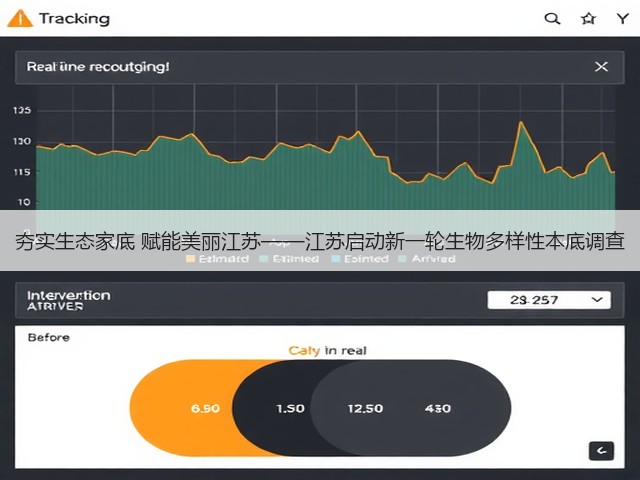Click the star favorite icon
Viewport: 640px width, 480px height.
(588, 18)
